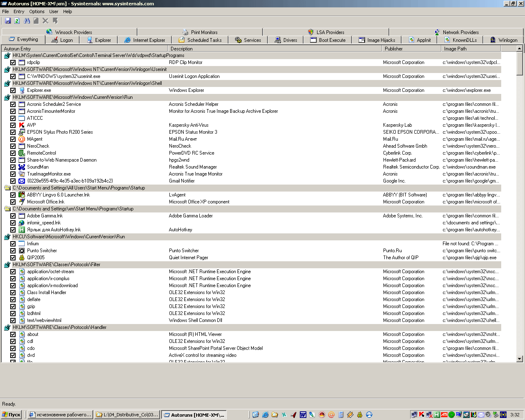Viewport: 525px width, 420px height.
Task: Switch to the Image Hijacks tab
Action: [x=377, y=40]
